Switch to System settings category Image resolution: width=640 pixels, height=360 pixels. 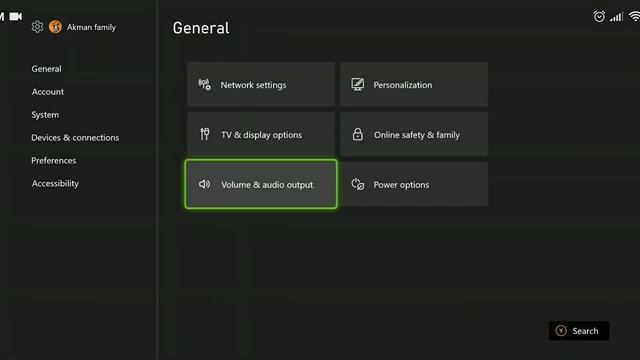[45, 115]
